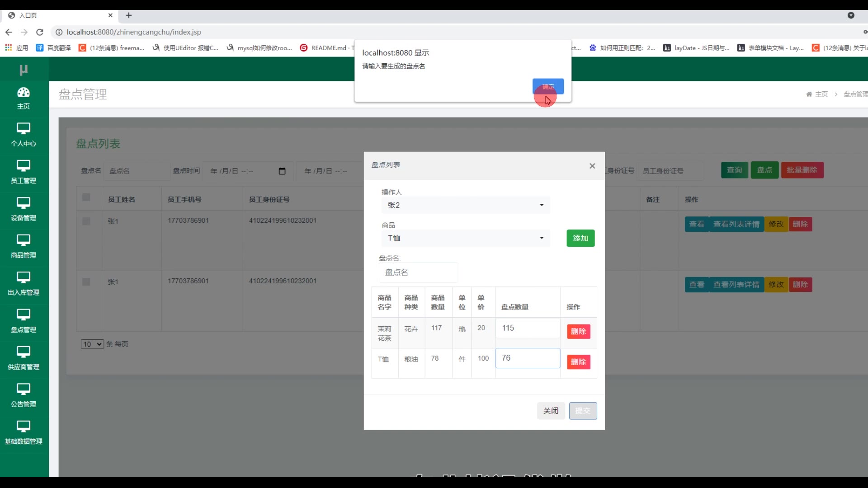The height and width of the screenshot is (488, 868).
Task: Click the green 添加 button
Action: pos(580,238)
